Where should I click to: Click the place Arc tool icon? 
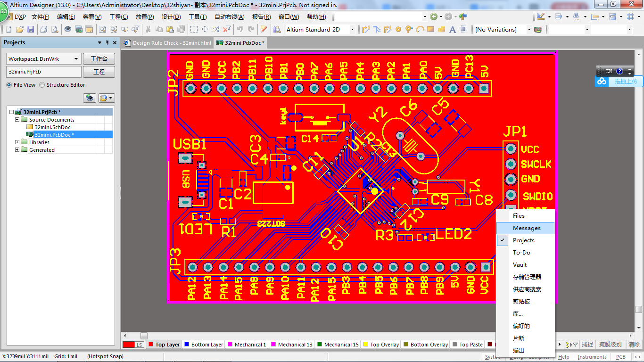420,29
